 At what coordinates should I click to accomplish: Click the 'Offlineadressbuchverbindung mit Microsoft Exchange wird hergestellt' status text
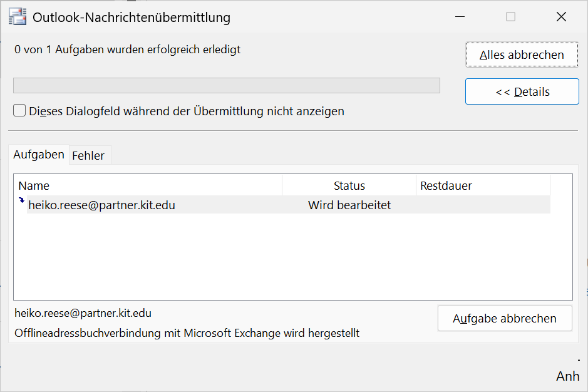[x=187, y=333]
